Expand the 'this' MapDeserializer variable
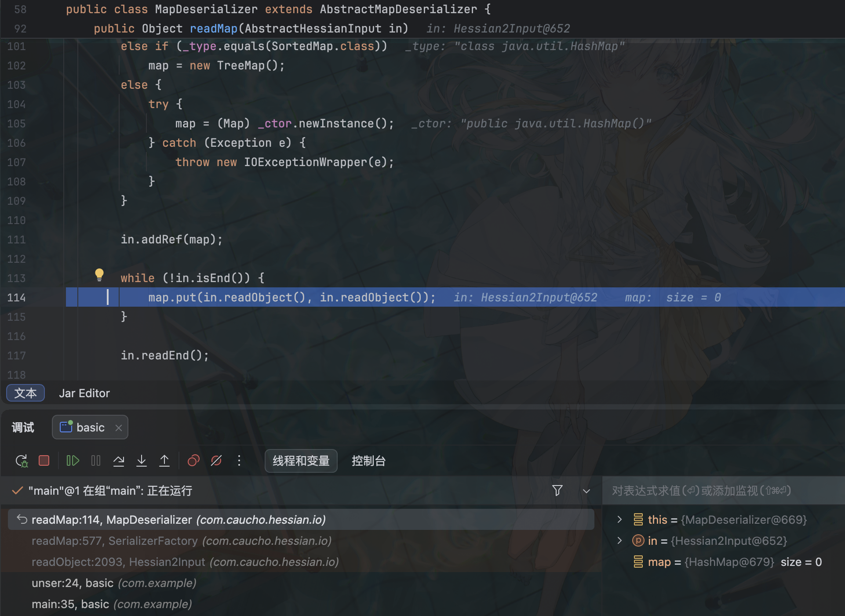The image size is (845, 616). coord(619,519)
